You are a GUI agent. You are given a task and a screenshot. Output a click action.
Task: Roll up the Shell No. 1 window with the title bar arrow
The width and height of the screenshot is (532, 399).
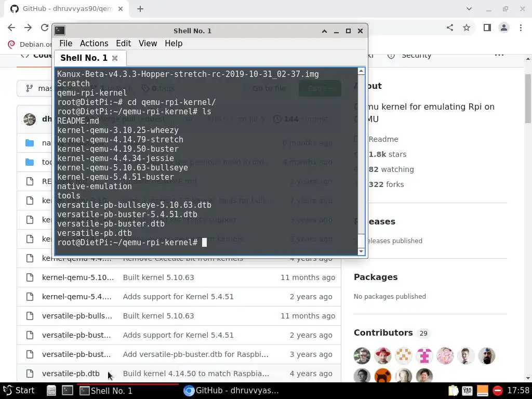coord(324,31)
